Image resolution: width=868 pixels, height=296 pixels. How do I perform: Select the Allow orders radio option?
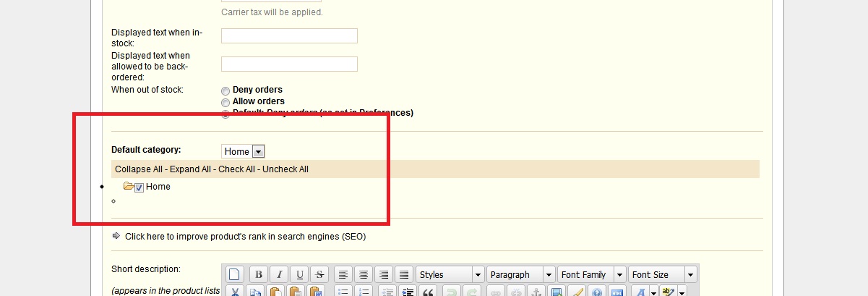click(225, 103)
